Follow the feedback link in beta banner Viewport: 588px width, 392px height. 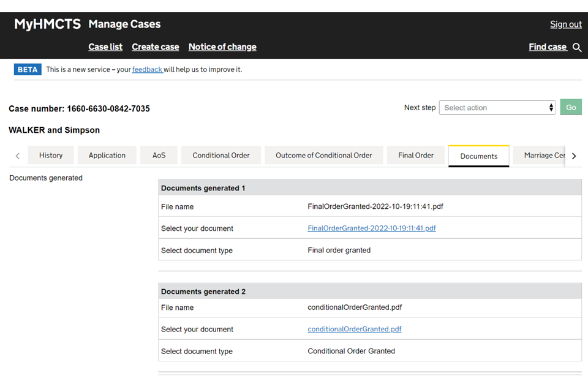(x=147, y=70)
